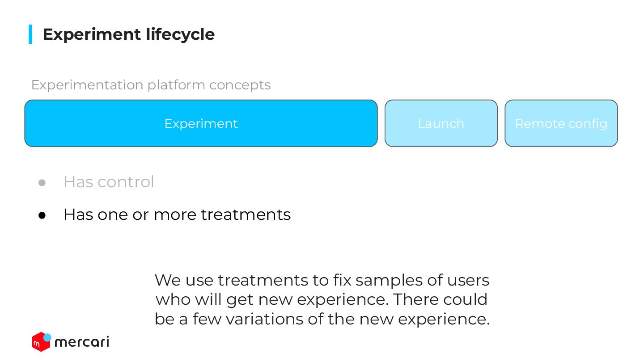644x362 pixels.
Task: Select the Launch concept box
Action: click(x=441, y=123)
